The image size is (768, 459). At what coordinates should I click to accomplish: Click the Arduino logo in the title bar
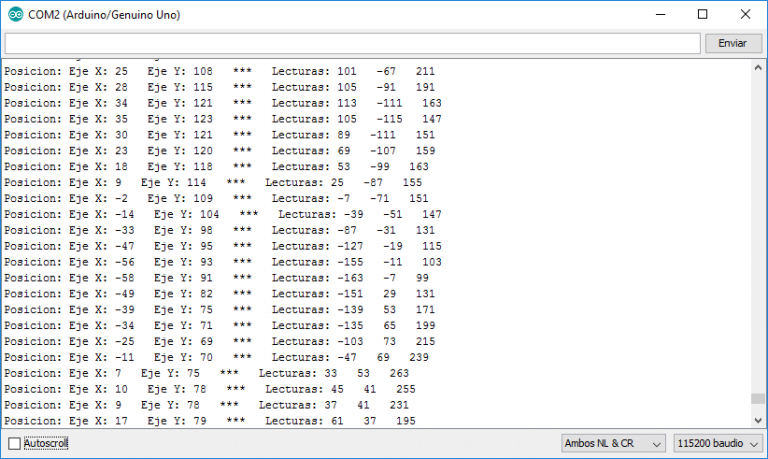15,14
